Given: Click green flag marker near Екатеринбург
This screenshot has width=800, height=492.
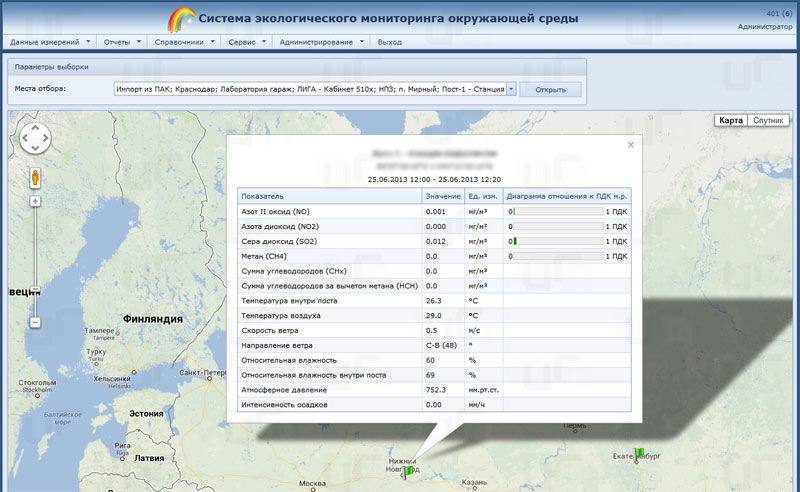Looking at the screenshot, I should (639, 453).
